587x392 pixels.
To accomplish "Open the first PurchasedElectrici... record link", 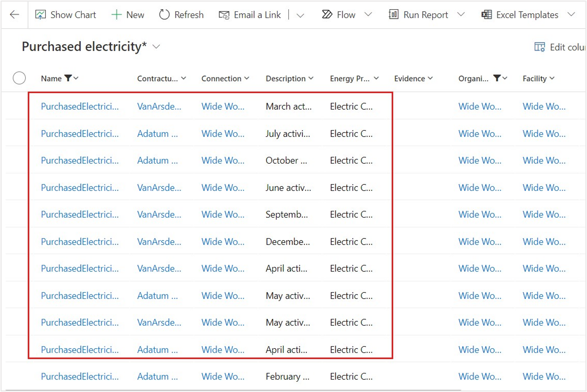I will tap(80, 106).
